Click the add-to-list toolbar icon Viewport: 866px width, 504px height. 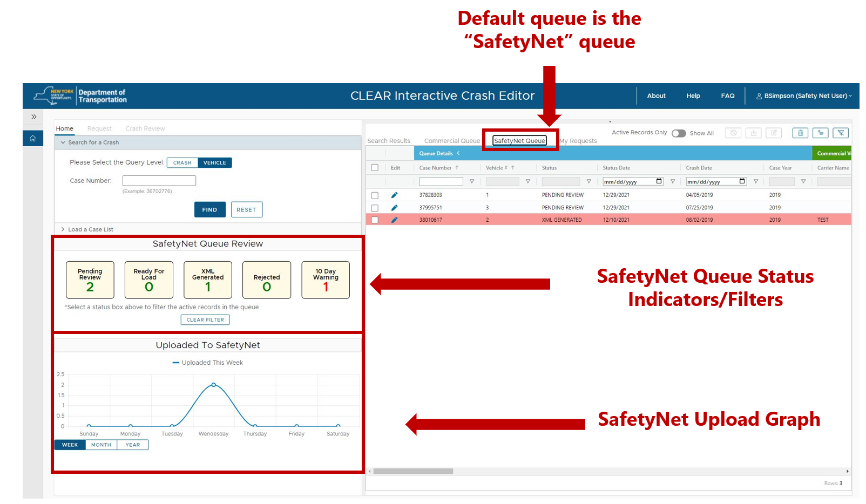pos(821,133)
